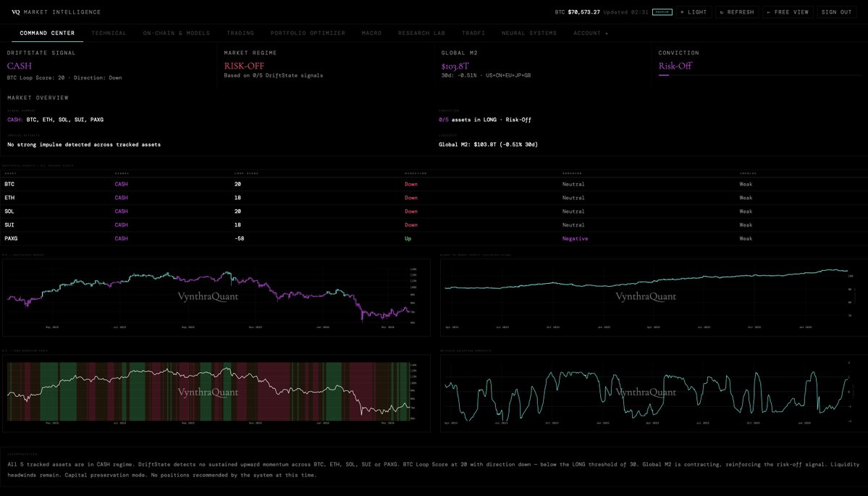This screenshot has height=496, width=868.
Task: Click the Market Overview heading
Action: click(x=38, y=98)
